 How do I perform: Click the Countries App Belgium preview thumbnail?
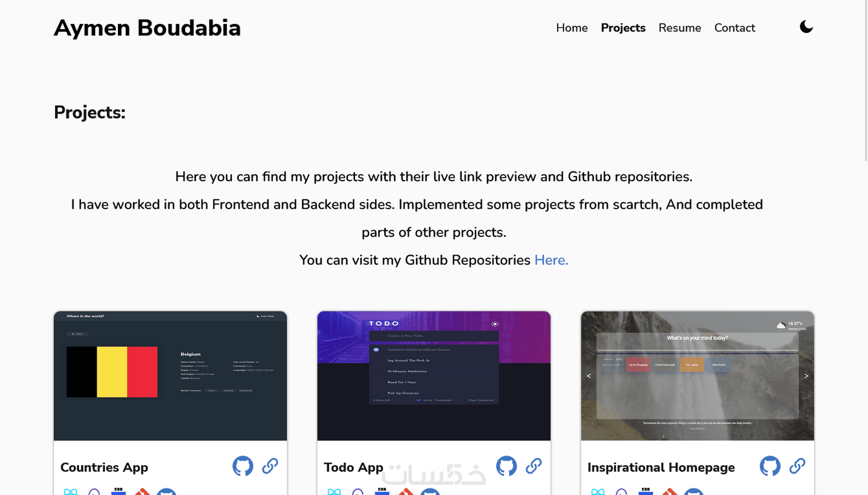click(x=170, y=376)
